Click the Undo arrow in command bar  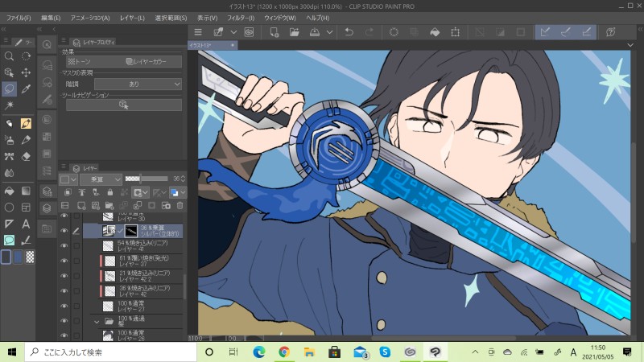point(349,32)
